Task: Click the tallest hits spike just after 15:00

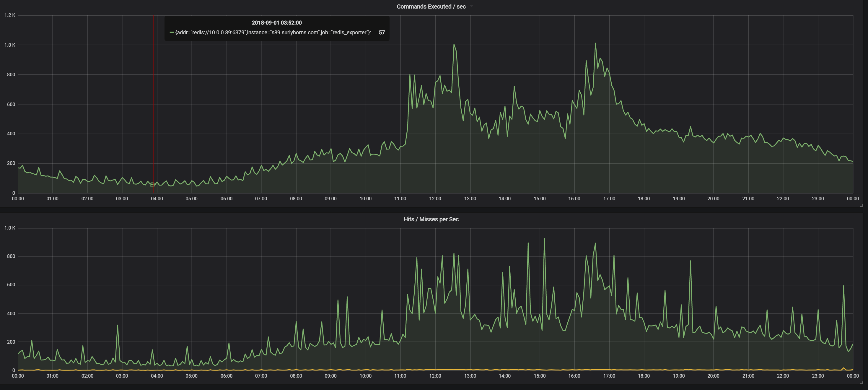Action: pos(544,239)
